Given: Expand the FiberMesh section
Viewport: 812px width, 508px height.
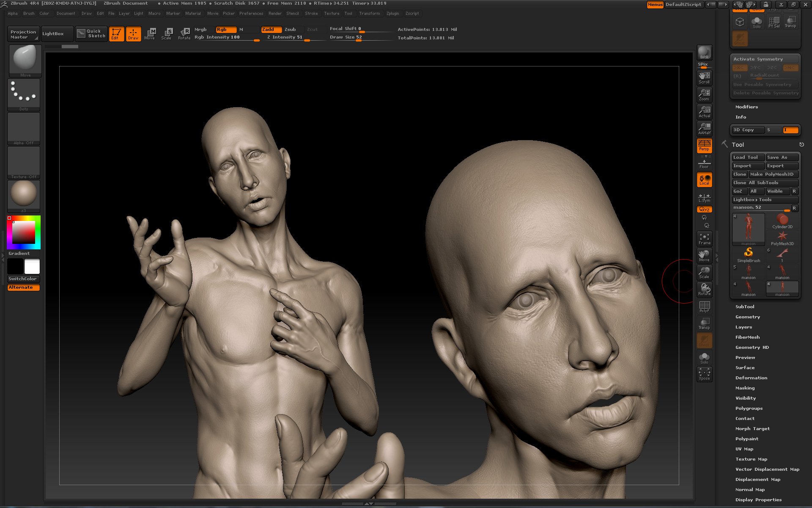Looking at the screenshot, I should tap(747, 337).
